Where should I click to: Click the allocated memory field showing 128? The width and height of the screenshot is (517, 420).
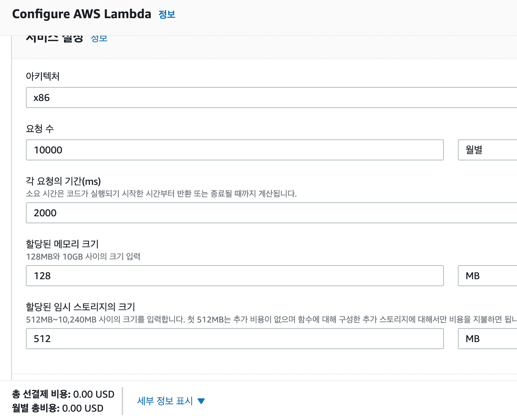234,276
